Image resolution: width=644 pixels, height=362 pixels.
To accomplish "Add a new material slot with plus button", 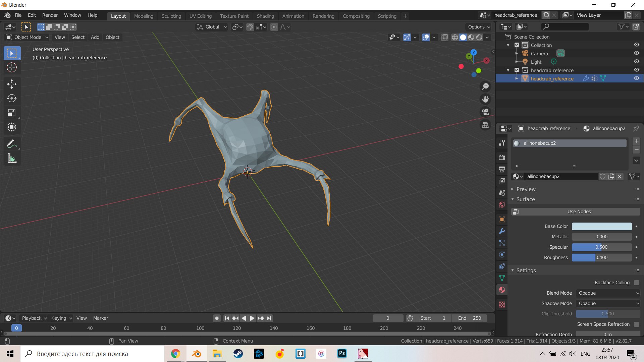I will tap(636, 141).
